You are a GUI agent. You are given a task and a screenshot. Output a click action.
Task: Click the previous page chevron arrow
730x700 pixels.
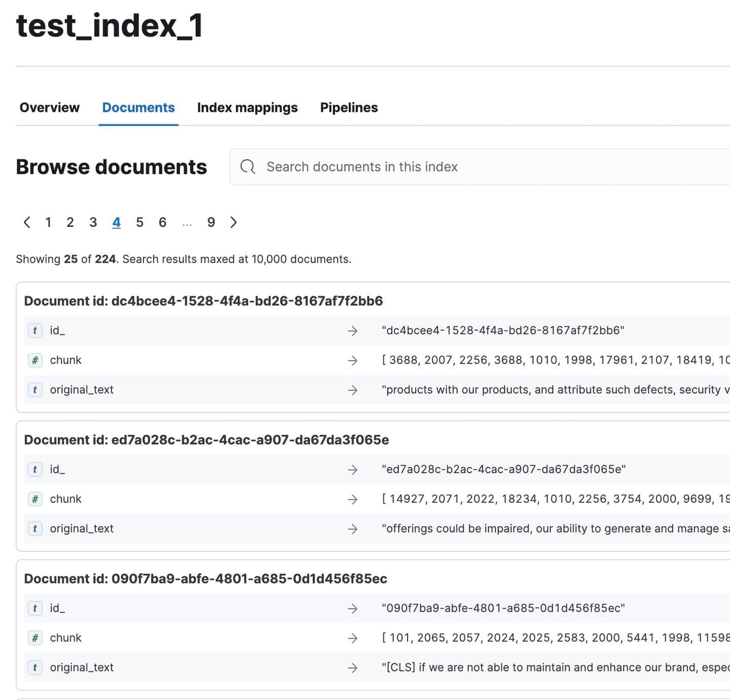[27, 222]
